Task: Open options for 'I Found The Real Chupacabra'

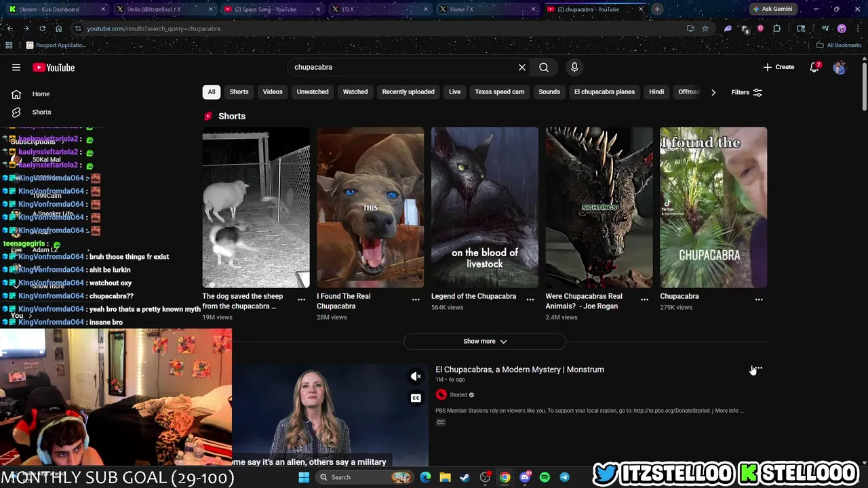Action: [x=416, y=299]
